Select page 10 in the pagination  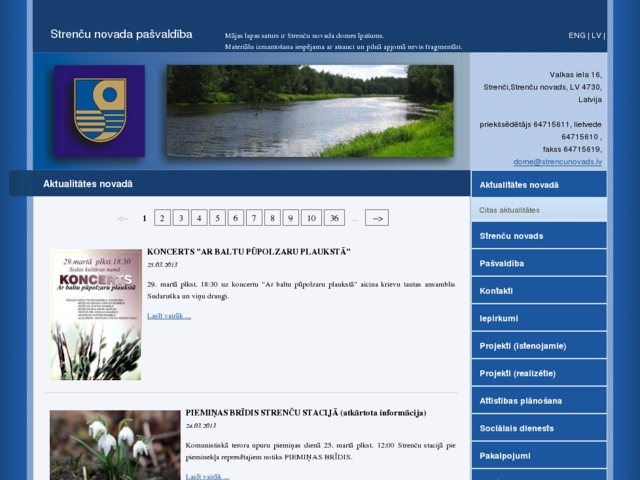(x=310, y=218)
